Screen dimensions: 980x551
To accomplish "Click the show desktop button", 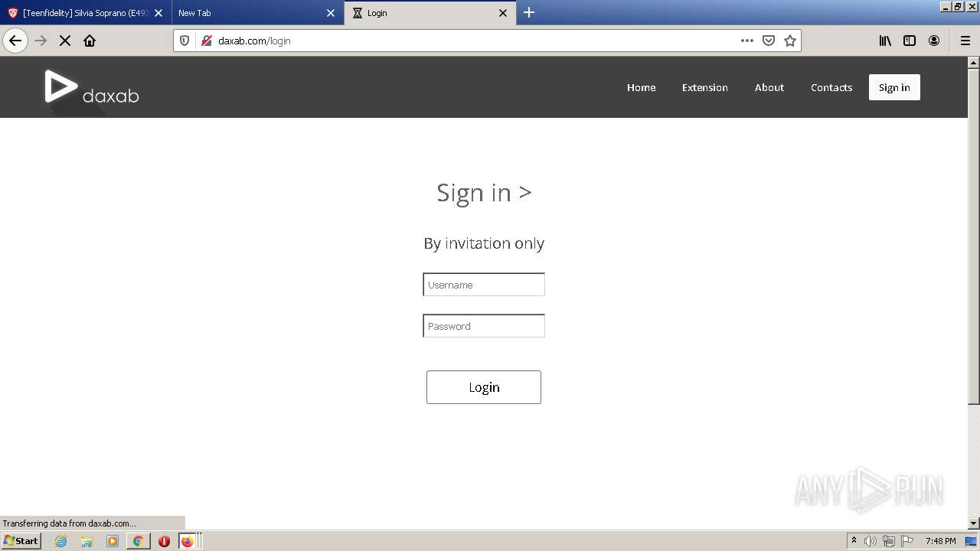I will tap(972, 541).
